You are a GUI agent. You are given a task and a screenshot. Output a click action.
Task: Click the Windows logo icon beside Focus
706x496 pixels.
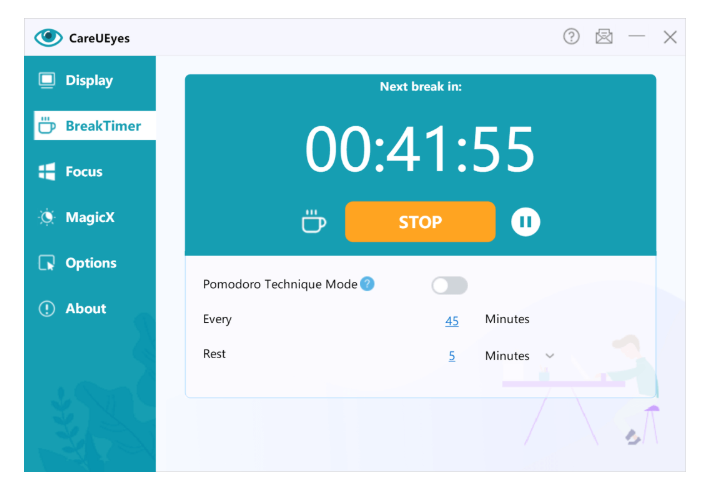tap(47, 171)
